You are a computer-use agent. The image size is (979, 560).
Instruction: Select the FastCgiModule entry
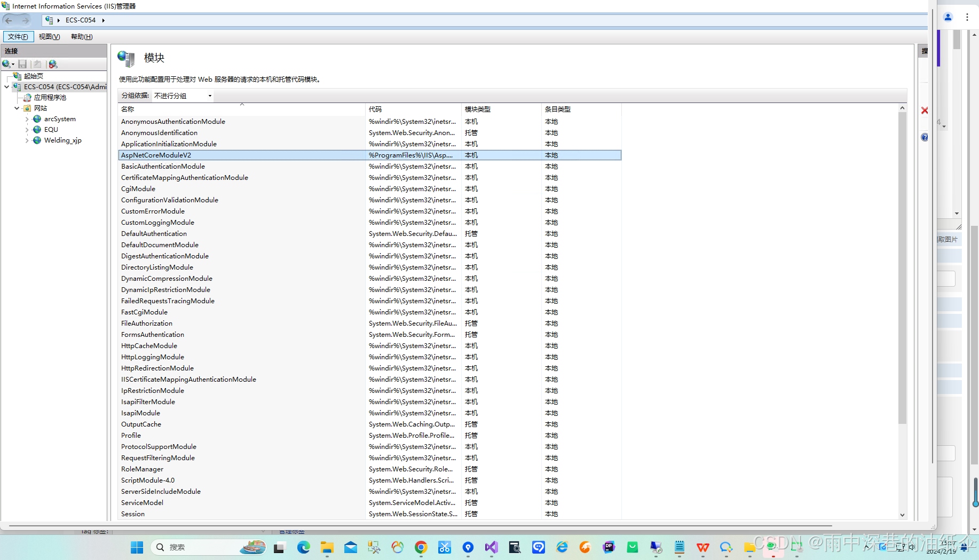[x=369, y=312]
